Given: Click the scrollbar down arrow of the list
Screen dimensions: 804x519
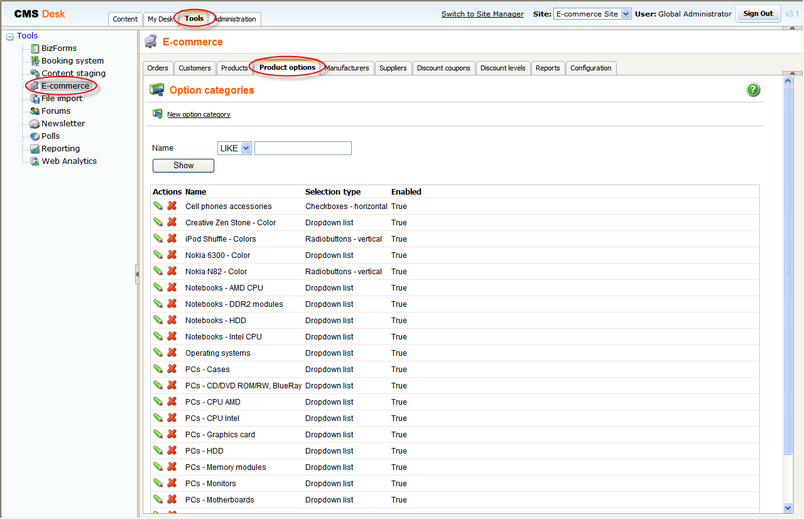Looking at the screenshot, I should pos(788,508).
